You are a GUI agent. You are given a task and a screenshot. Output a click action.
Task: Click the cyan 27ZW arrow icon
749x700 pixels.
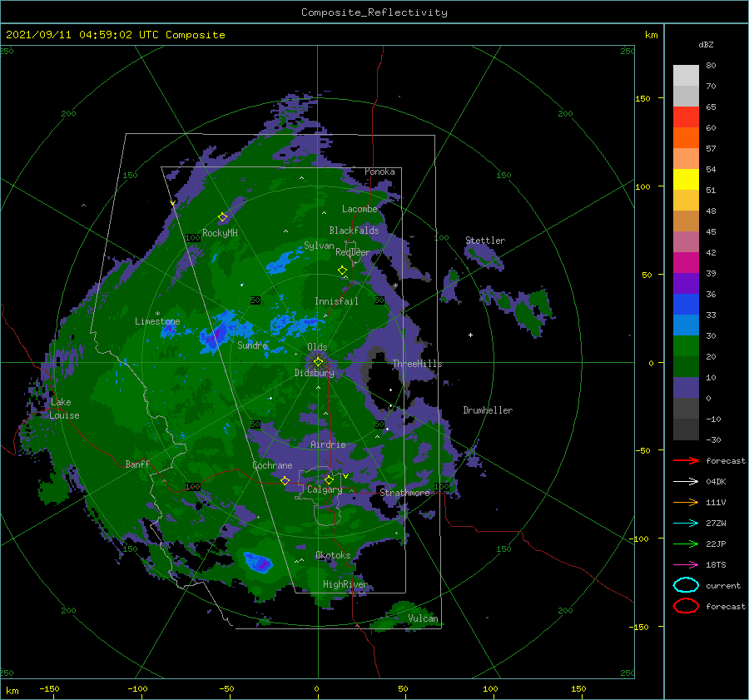click(686, 524)
